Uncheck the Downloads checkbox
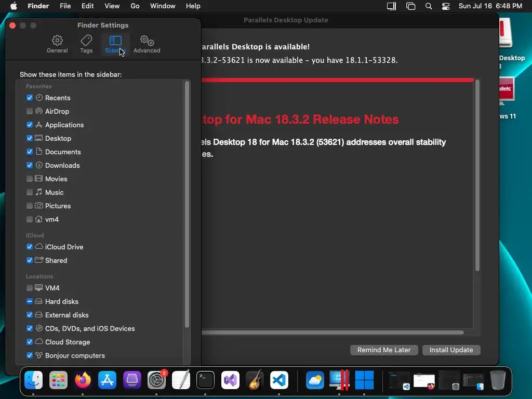 pyautogui.click(x=30, y=165)
